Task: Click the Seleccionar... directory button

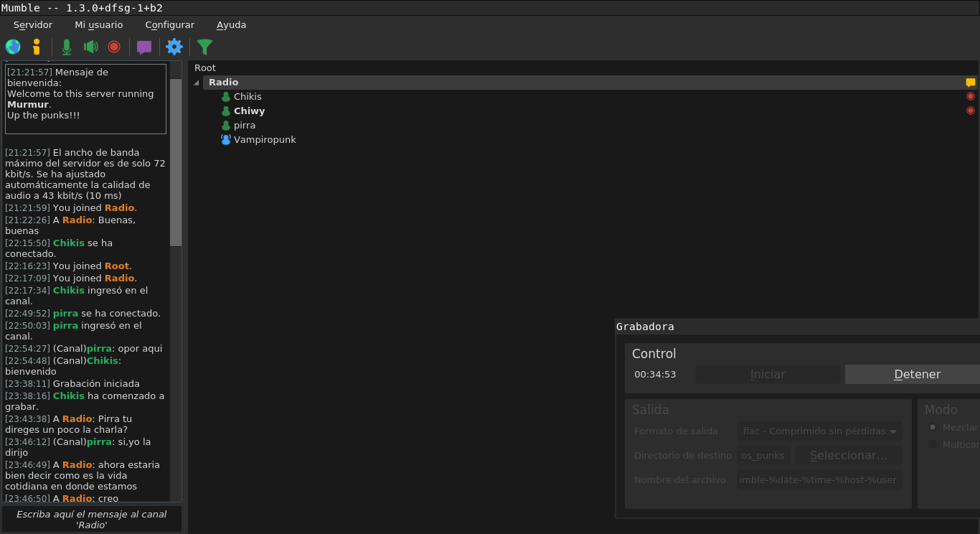Action: pyautogui.click(x=848, y=456)
